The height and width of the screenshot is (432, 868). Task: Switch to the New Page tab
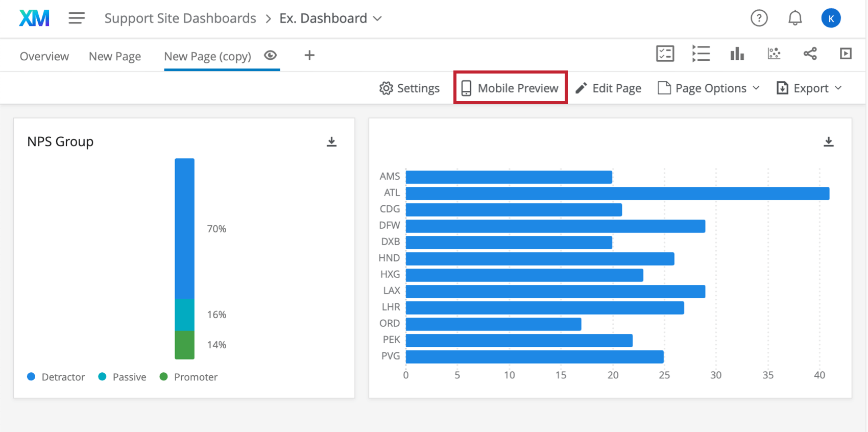[115, 56]
